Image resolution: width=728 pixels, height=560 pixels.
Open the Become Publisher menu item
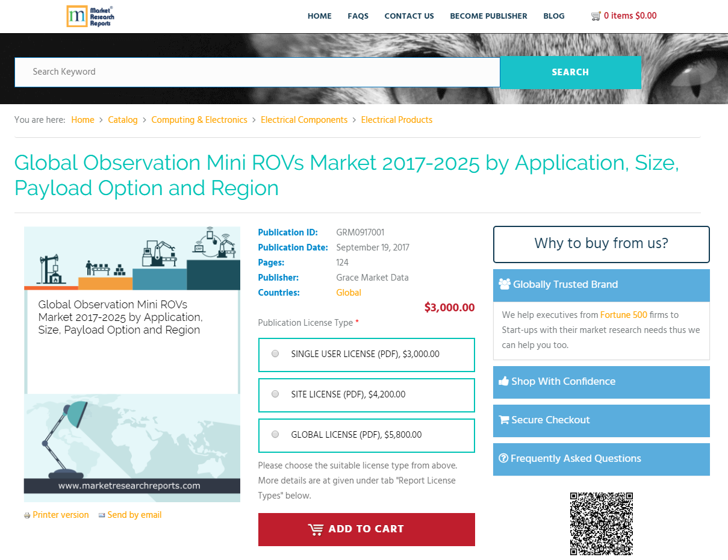[x=488, y=16]
